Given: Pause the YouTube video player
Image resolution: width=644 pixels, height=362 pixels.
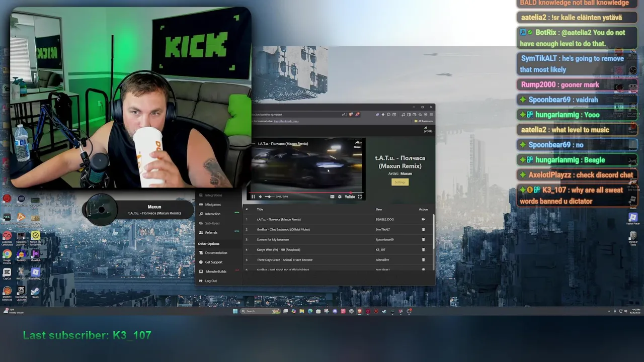Looking at the screenshot, I should [253, 197].
